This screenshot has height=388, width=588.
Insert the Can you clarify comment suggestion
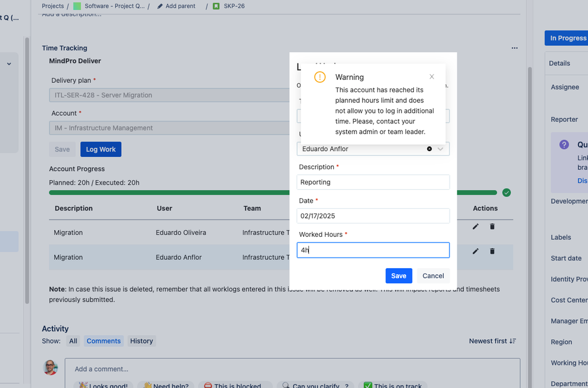tap(315, 385)
